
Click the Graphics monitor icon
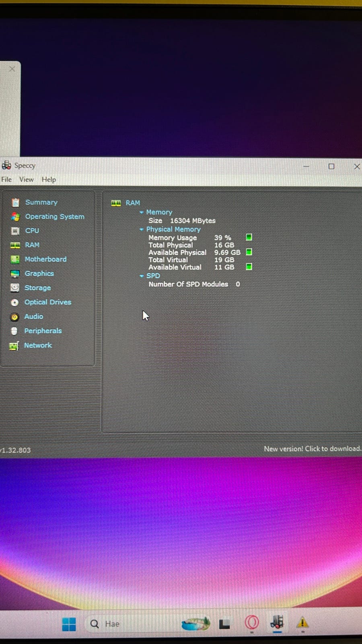(15, 274)
